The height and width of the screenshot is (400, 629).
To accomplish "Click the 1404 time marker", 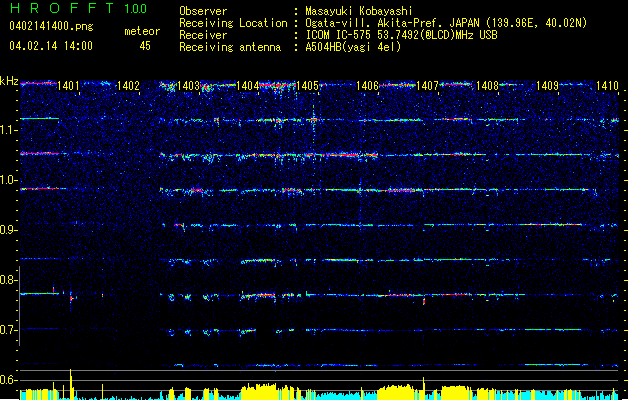I will [248, 86].
